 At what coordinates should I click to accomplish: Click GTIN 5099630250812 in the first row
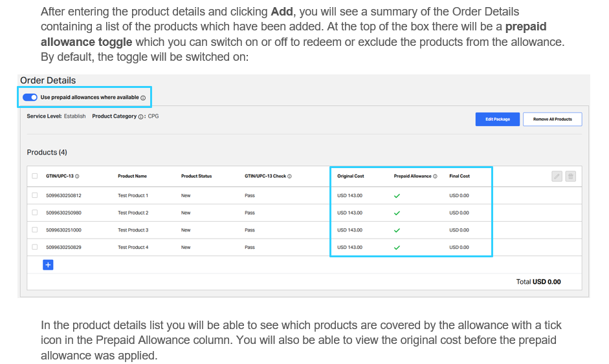(x=63, y=195)
